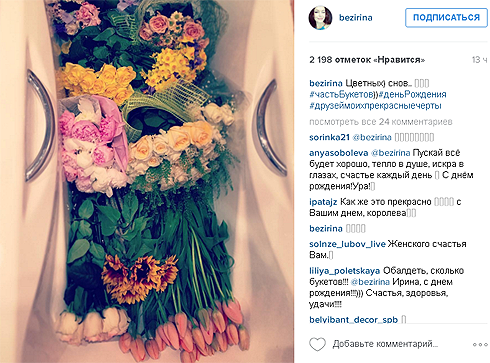
Task: Click @bezirina mention in anyasoboleva's comment
Action: (390, 153)
